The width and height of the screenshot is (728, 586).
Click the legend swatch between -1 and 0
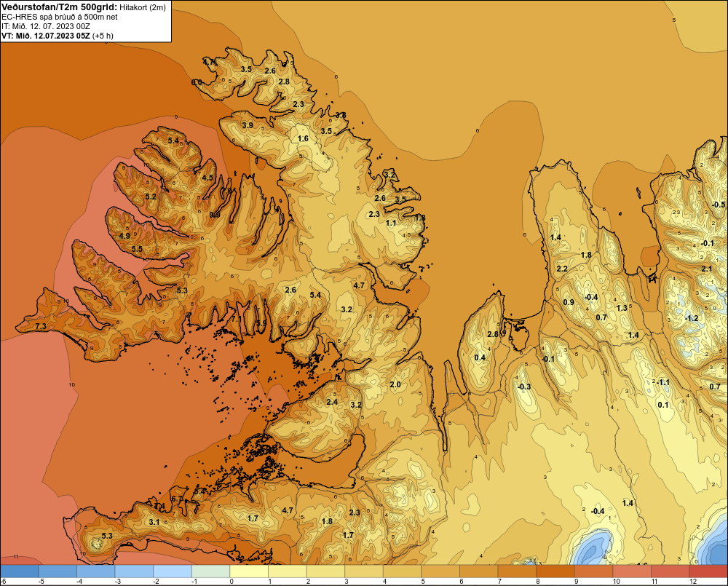(211, 571)
